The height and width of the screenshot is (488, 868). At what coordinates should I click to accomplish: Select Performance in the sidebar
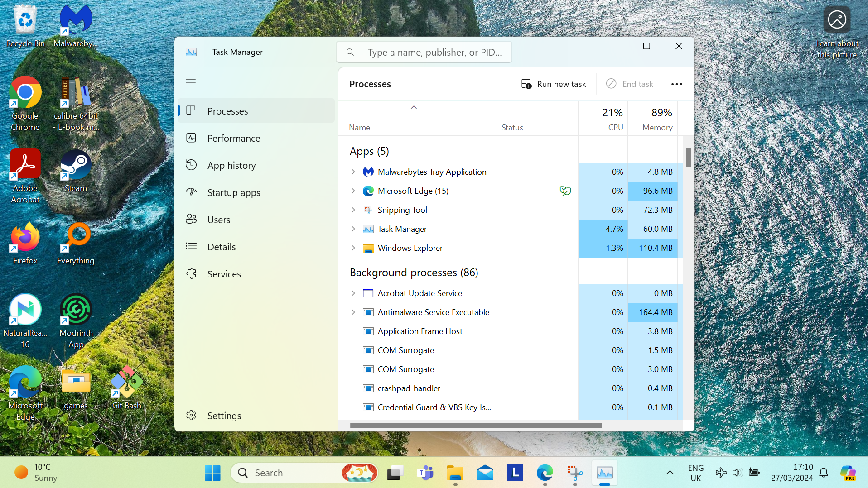pos(234,138)
